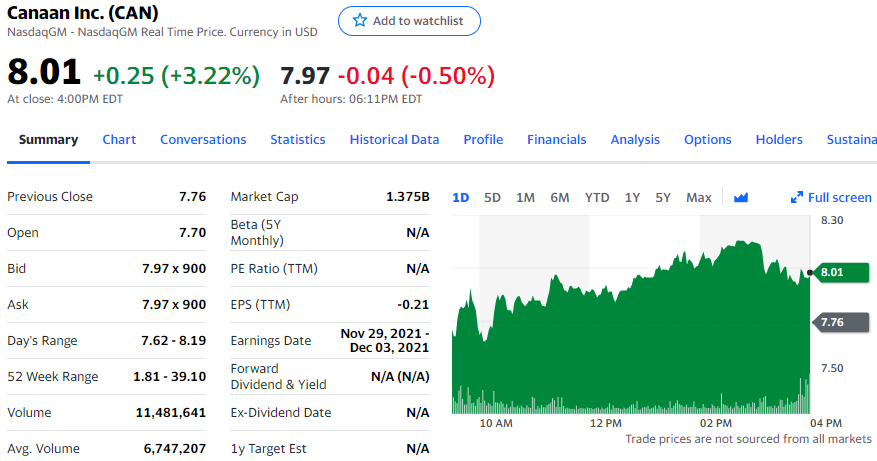
Task: Add Canaan Inc. to watchlist
Action: [x=409, y=21]
